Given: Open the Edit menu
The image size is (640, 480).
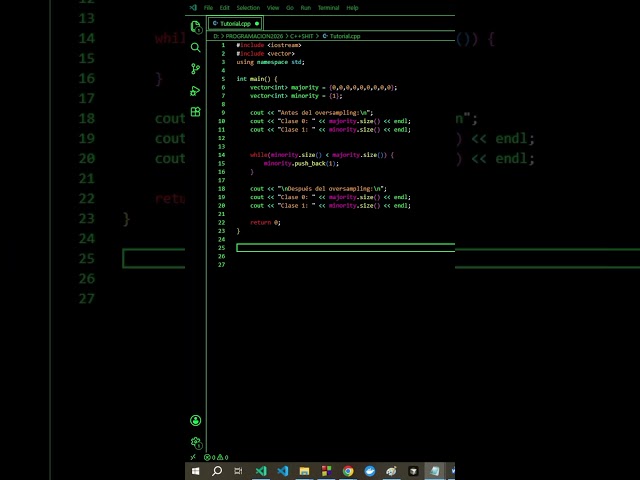Looking at the screenshot, I should pyautogui.click(x=224, y=8).
